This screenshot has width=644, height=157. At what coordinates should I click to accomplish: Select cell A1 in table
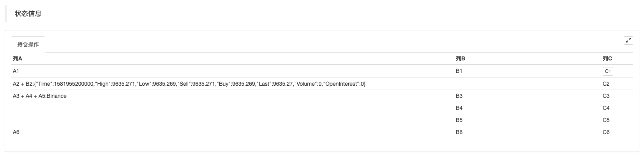pyautogui.click(x=16, y=71)
